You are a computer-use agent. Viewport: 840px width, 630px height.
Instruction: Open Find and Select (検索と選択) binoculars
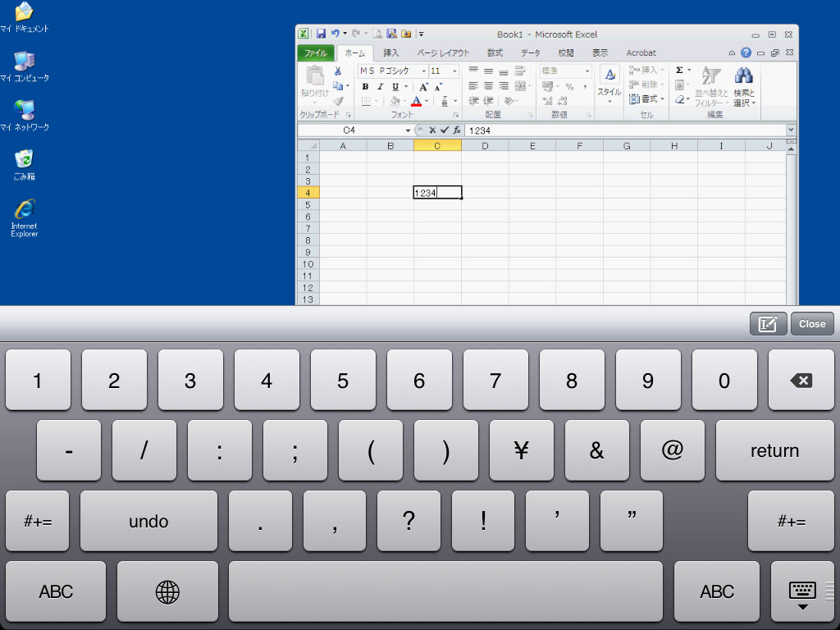tap(744, 87)
